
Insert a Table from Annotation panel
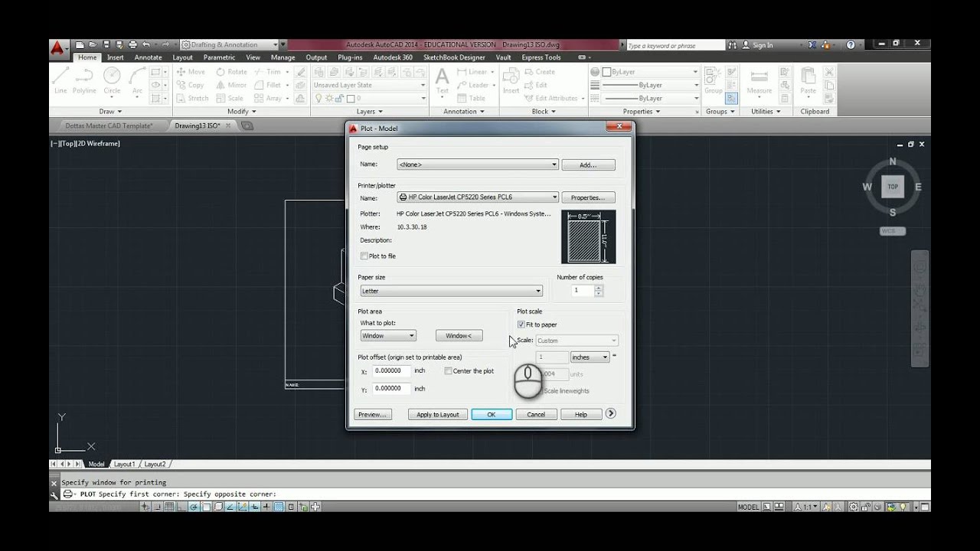pos(472,98)
